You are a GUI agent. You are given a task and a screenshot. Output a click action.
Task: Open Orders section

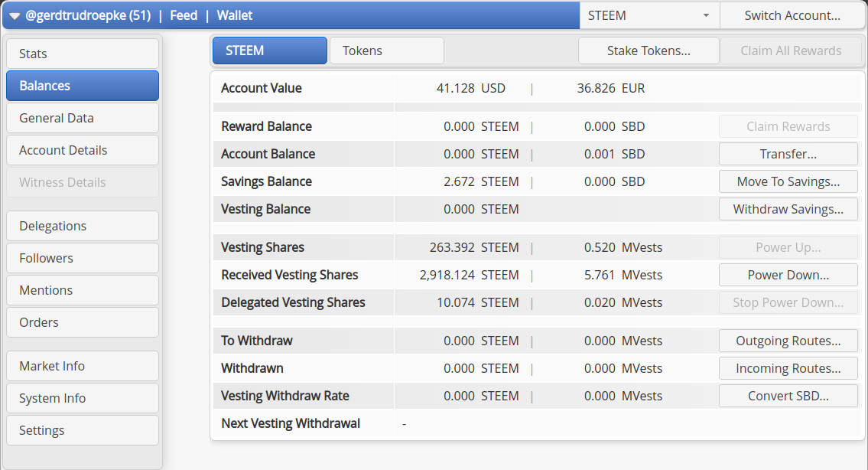pyautogui.click(x=83, y=322)
